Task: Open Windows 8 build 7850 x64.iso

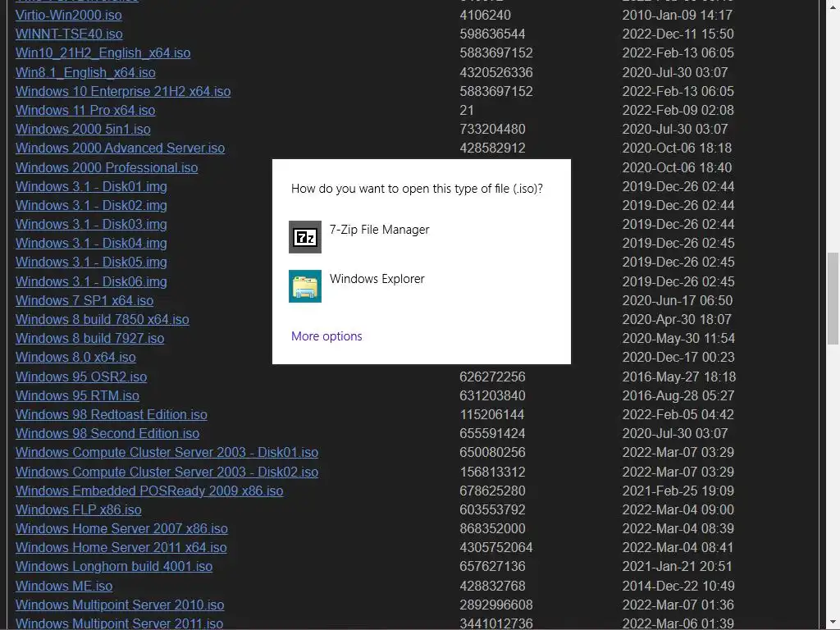Action: pos(103,319)
